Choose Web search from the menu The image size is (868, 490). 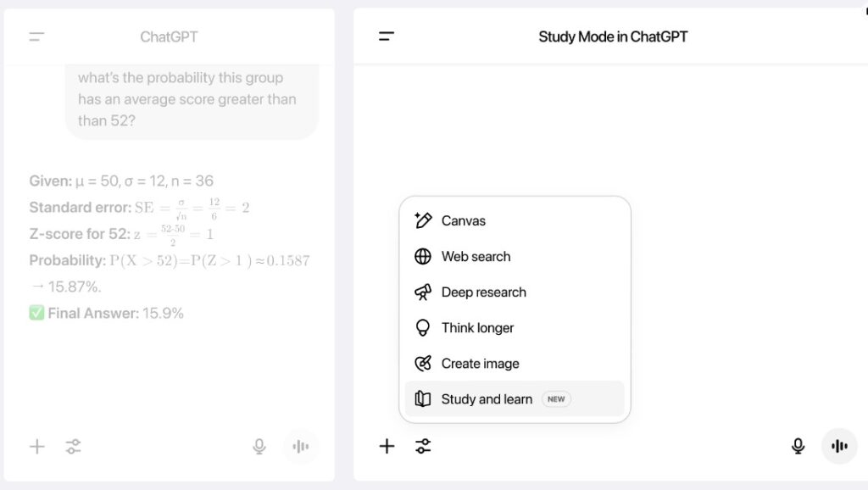(x=475, y=256)
